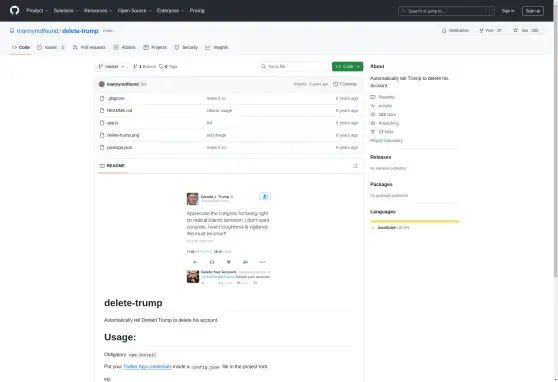This screenshot has height=382, width=558.
Task: Expand the Solutions menu
Action: (66, 11)
